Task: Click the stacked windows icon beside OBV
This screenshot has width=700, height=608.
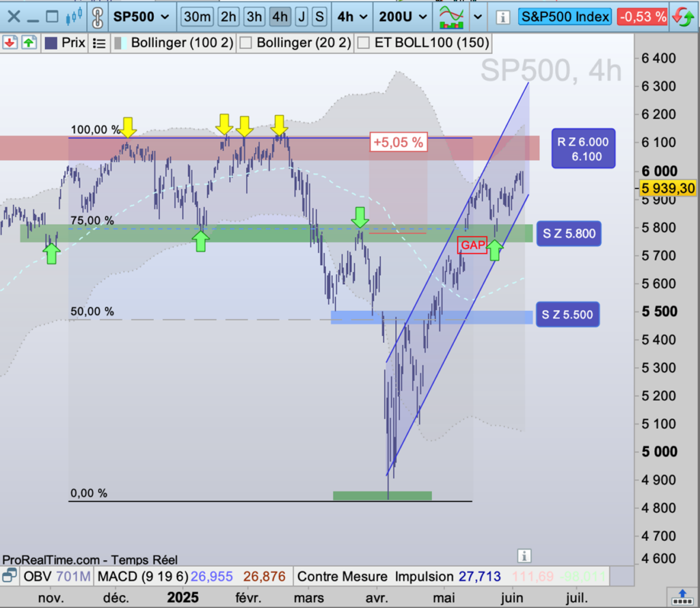Action: 10,575
